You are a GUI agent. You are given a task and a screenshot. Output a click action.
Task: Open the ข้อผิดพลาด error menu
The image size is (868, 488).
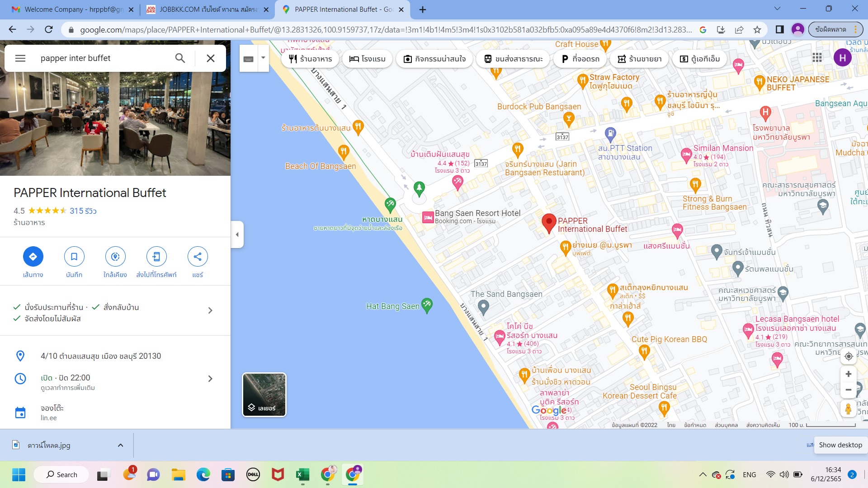coord(835,30)
